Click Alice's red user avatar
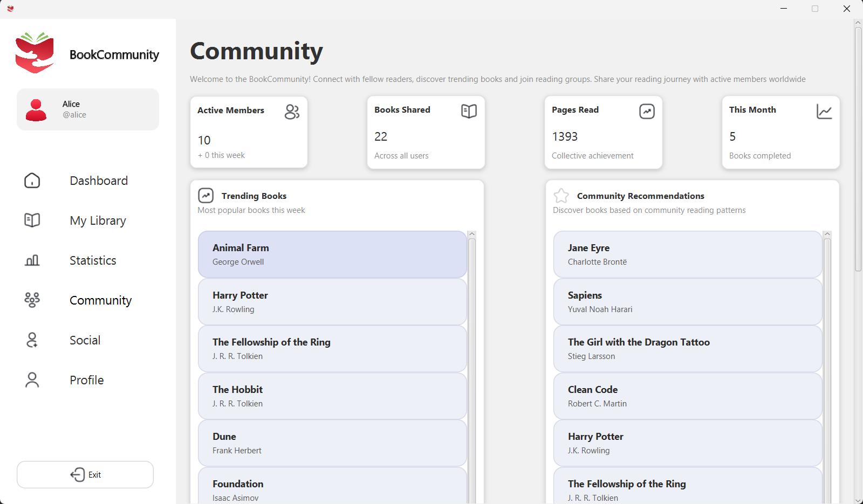The image size is (863, 504). (36, 110)
